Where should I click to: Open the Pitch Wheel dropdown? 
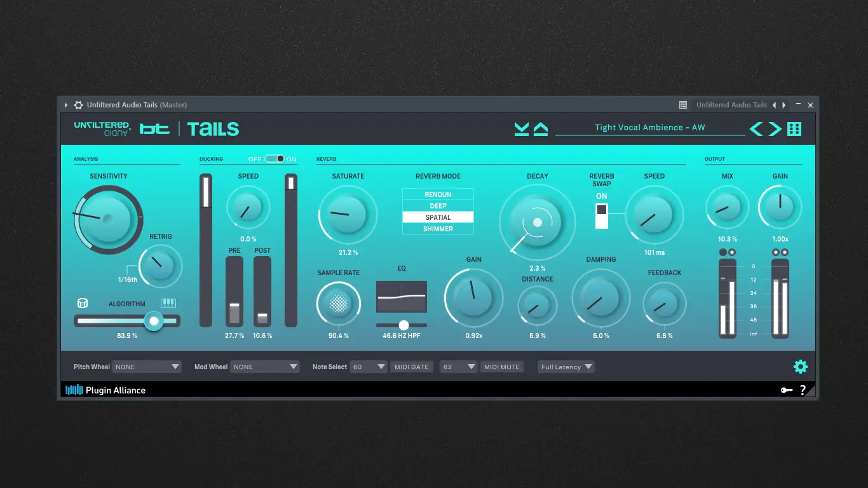tap(147, 367)
